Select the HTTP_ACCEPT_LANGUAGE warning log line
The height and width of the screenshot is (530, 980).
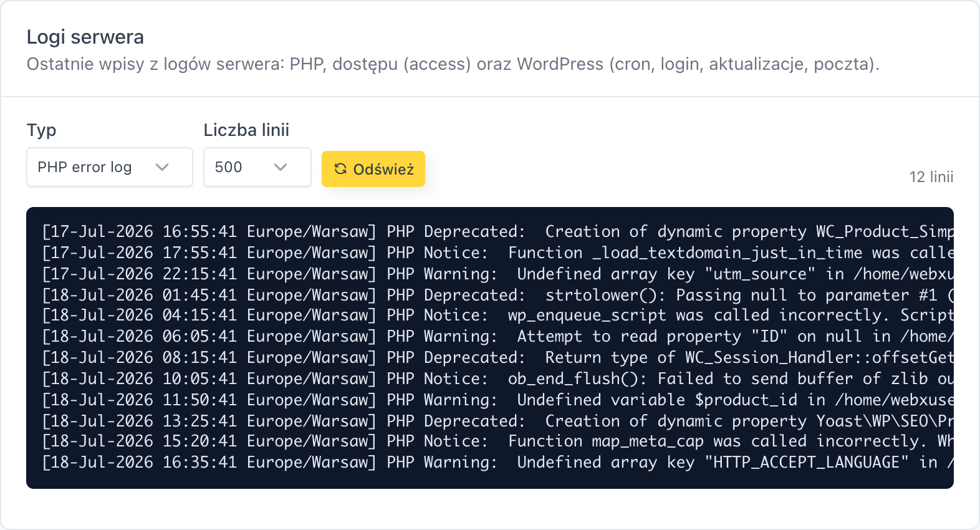tap(497, 462)
